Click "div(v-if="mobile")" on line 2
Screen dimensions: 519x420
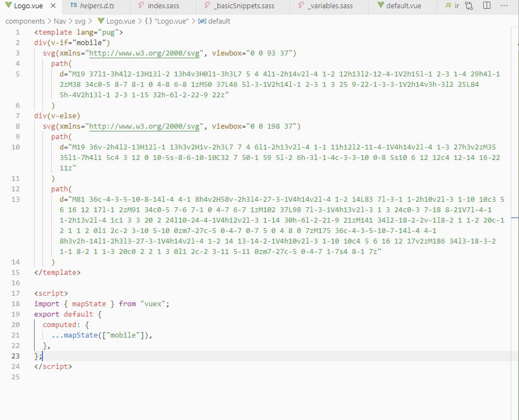72,43
